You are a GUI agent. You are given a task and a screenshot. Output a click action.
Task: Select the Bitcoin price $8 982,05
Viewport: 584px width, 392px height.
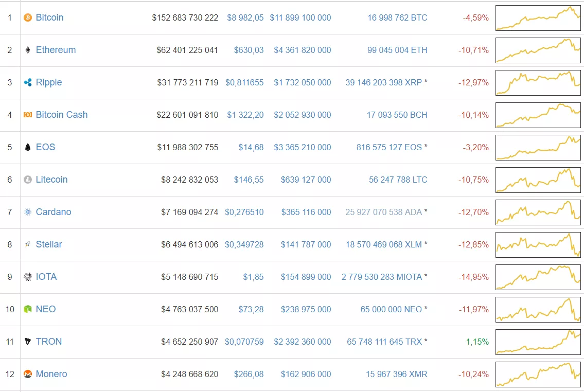pyautogui.click(x=245, y=17)
